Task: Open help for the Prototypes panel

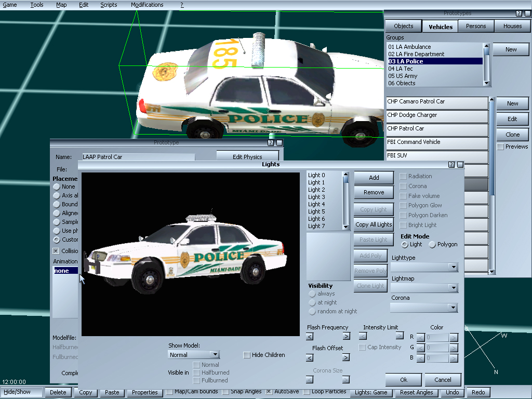Action: pyautogui.click(x=519, y=14)
